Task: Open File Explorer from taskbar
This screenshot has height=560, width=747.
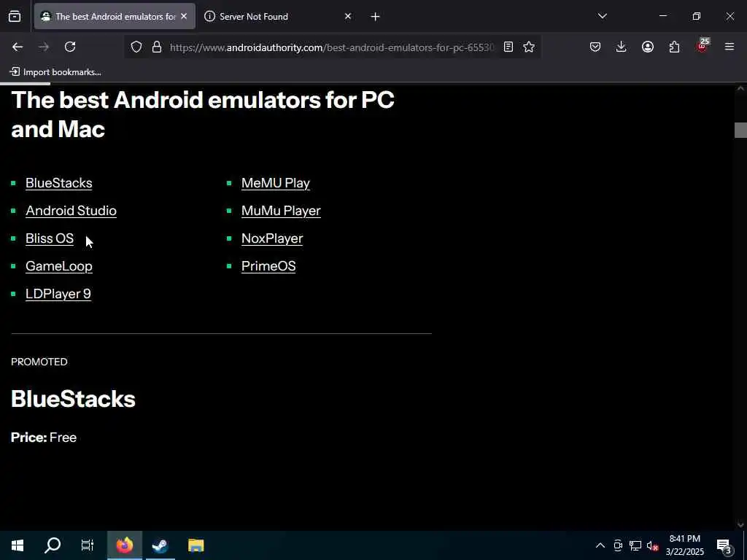Action: 196,545
